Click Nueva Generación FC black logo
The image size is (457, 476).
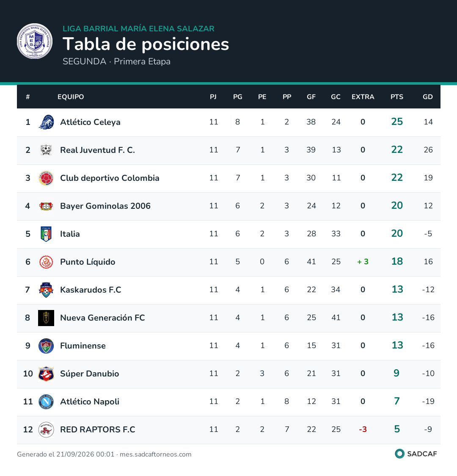pyautogui.click(x=46, y=318)
